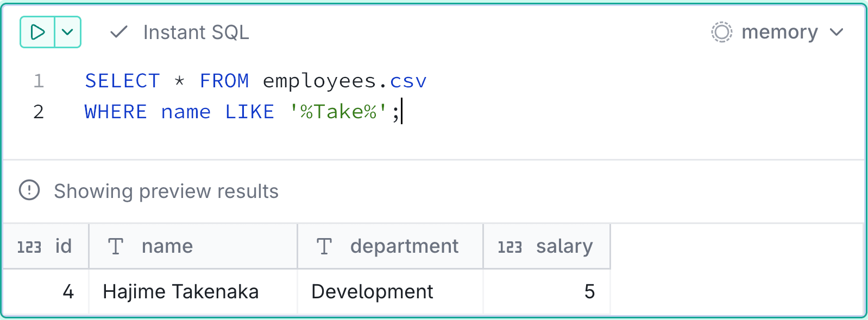
Task: Select the department column header
Action: [x=391, y=246]
